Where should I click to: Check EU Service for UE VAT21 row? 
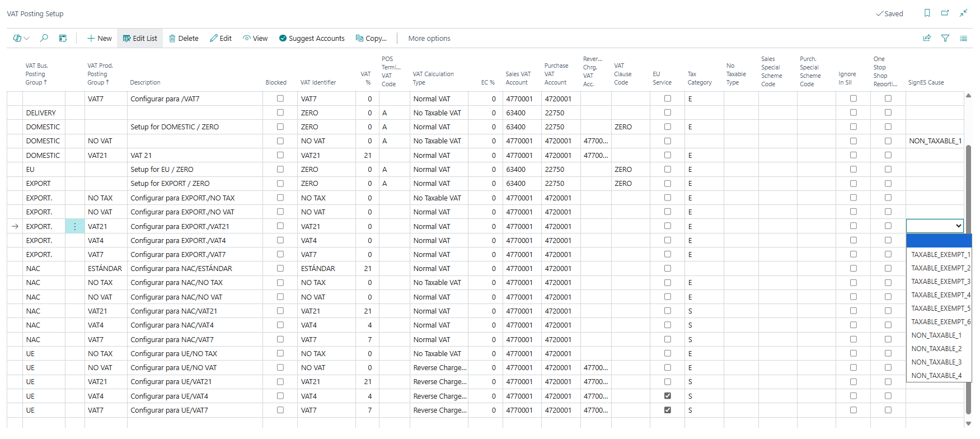click(667, 381)
